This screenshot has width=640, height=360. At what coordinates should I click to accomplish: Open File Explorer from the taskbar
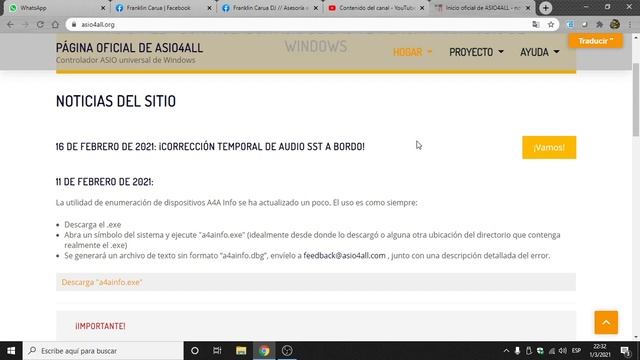241,351
